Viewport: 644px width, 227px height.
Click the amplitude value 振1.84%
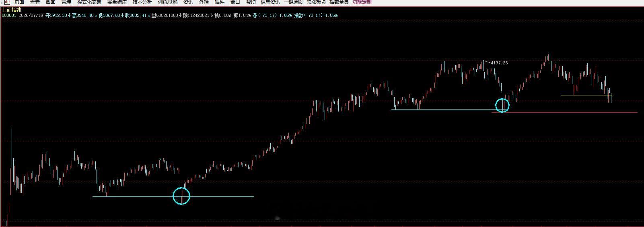tap(242, 15)
